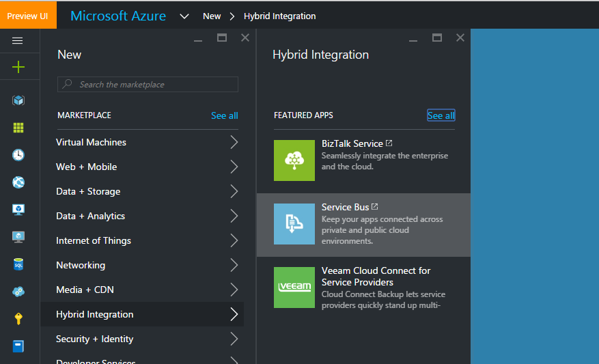Click See all link in Marketplace
Image resolution: width=599 pixels, height=364 pixels.
pos(225,115)
